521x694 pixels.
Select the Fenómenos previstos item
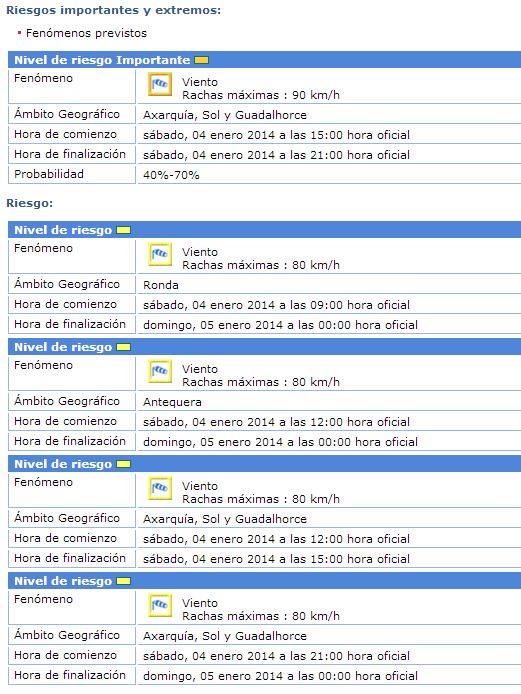86,33
